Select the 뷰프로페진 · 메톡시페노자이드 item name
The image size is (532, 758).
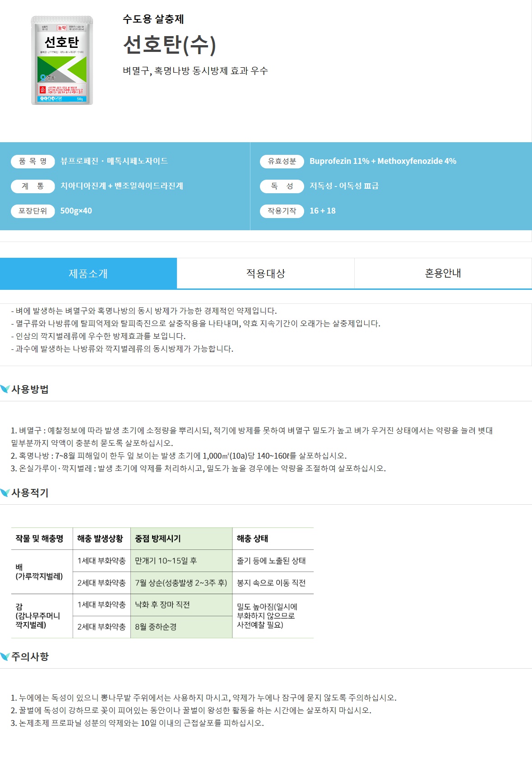point(114,161)
